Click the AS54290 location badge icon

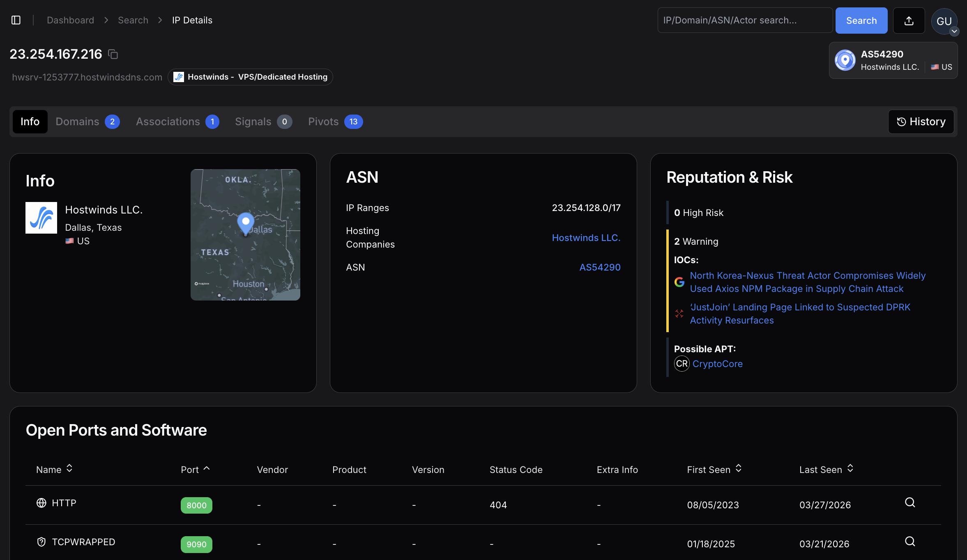click(x=845, y=60)
